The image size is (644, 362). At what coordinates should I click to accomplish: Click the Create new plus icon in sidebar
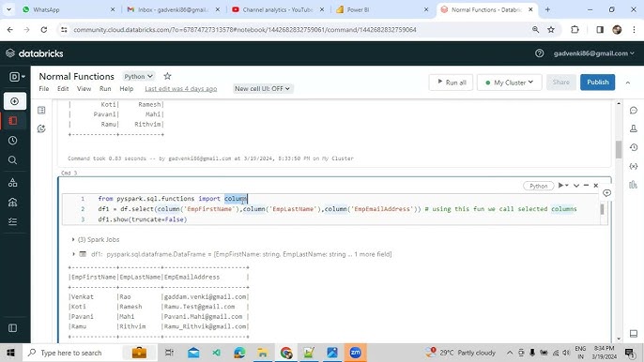[15, 101]
